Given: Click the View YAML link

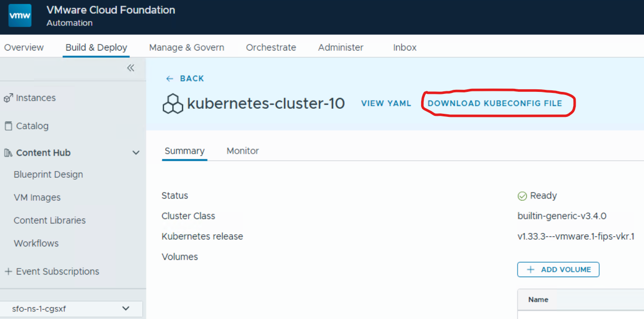Looking at the screenshot, I should tap(386, 104).
